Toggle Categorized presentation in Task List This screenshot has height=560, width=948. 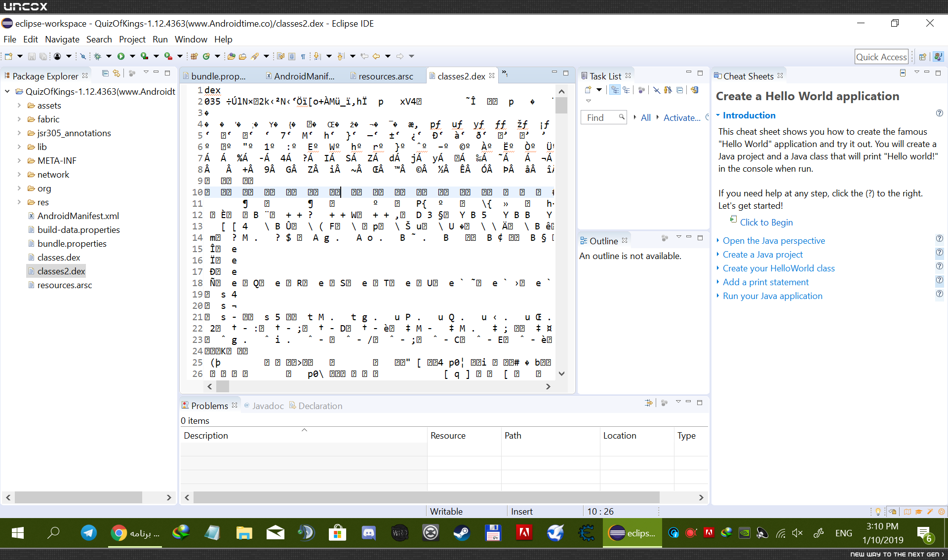point(615,90)
